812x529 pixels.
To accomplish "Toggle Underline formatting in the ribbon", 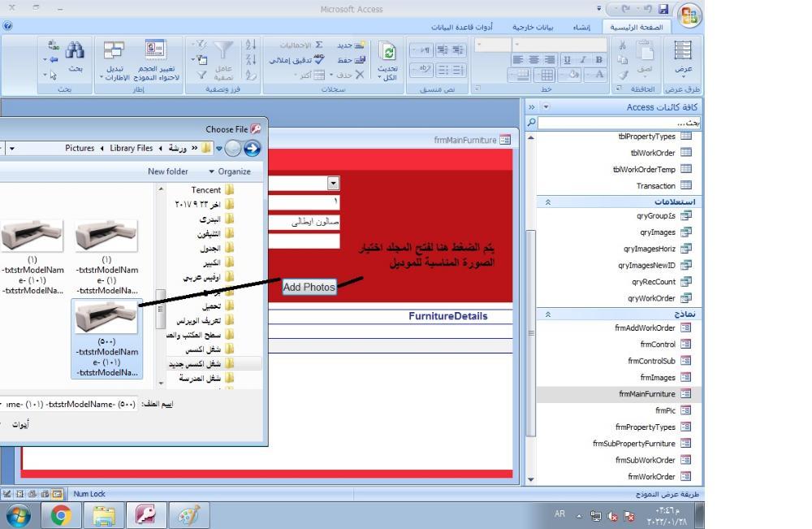I will coord(567,59).
